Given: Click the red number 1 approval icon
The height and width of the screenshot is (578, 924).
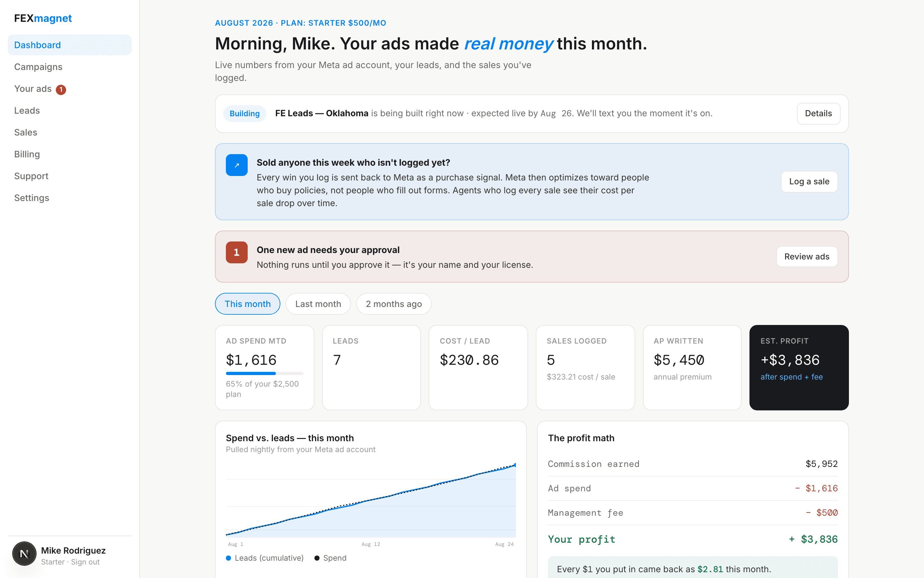Looking at the screenshot, I should 237,252.
